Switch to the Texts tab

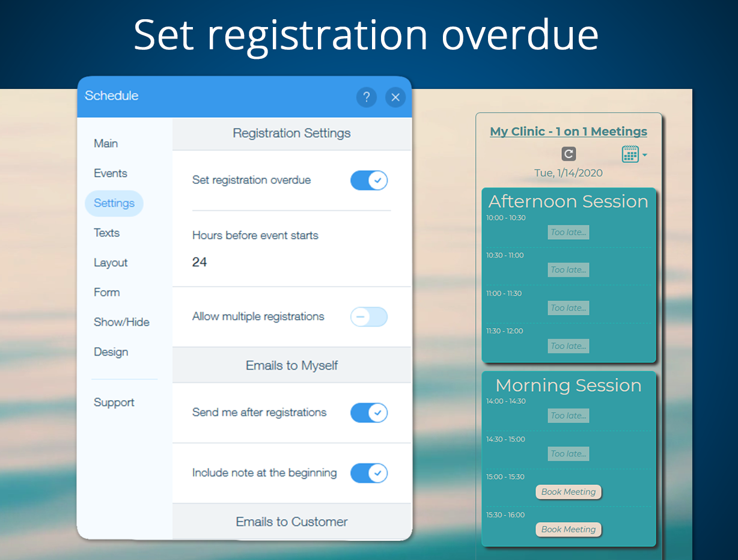pyautogui.click(x=107, y=233)
